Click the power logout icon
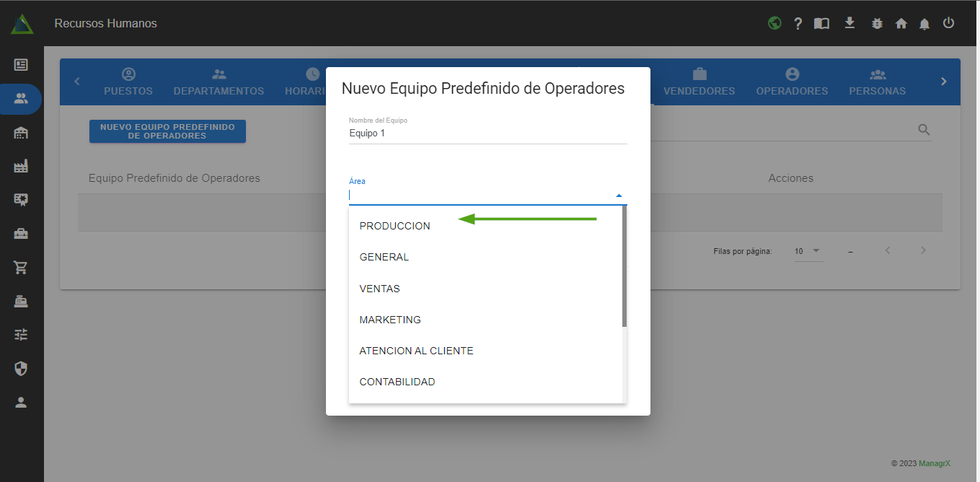This screenshot has height=482, width=980. (x=949, y=23)
